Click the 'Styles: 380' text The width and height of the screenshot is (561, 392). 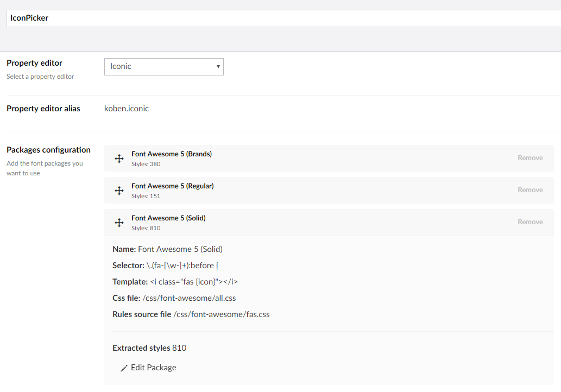pyautogui.click(x=146, y=164)
